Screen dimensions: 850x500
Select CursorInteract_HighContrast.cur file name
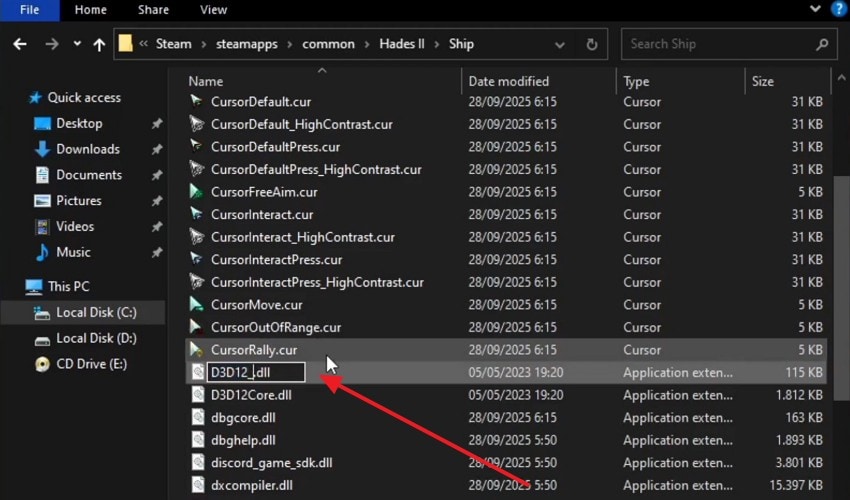302,238
